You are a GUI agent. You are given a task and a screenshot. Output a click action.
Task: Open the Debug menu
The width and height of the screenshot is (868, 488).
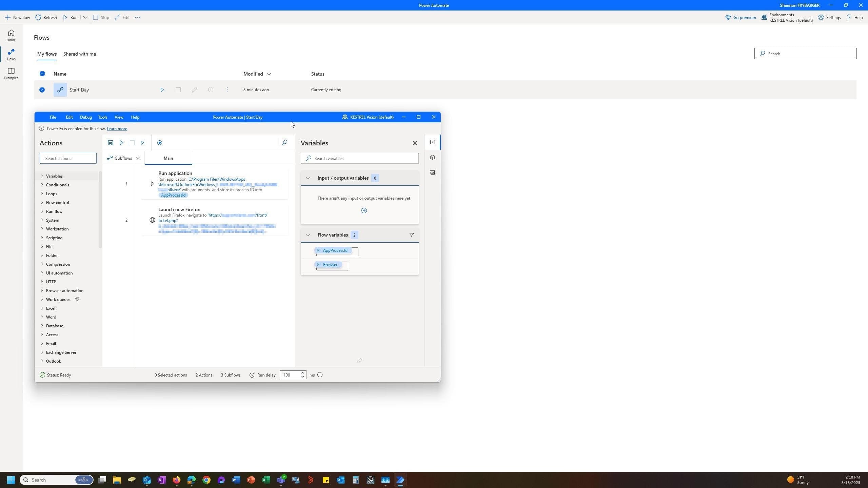(x=86, y=117)
